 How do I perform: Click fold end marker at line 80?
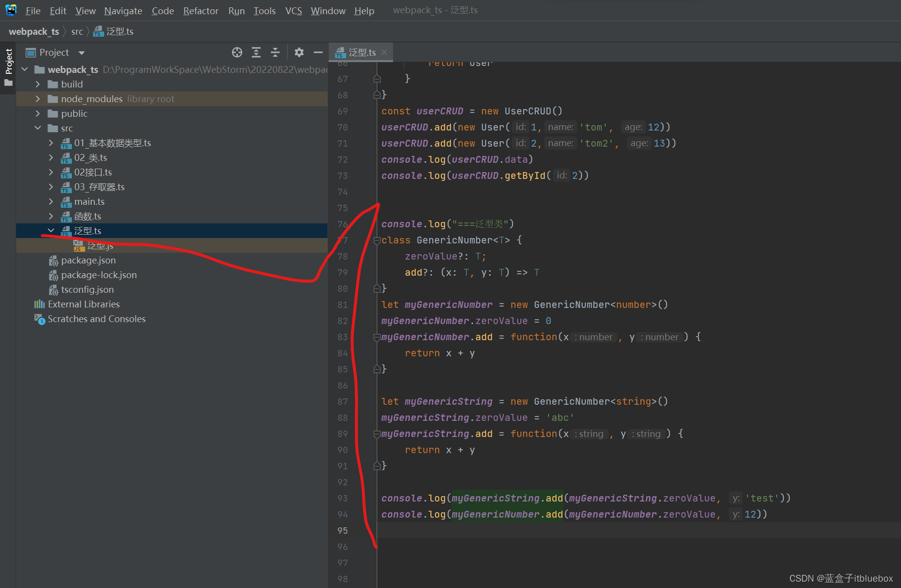point(377,288)
